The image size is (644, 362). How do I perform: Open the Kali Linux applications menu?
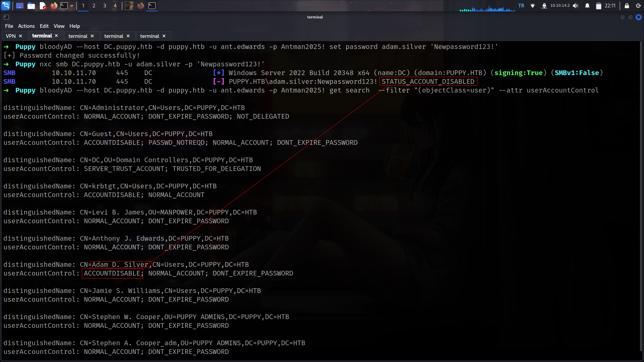[x=6, y=6]
